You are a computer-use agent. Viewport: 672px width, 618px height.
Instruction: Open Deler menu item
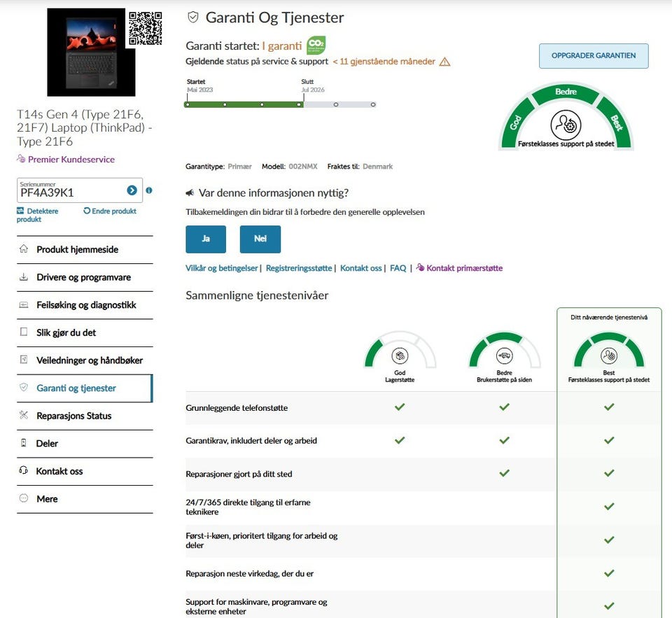pyautogui.click(x=85, y=444)
